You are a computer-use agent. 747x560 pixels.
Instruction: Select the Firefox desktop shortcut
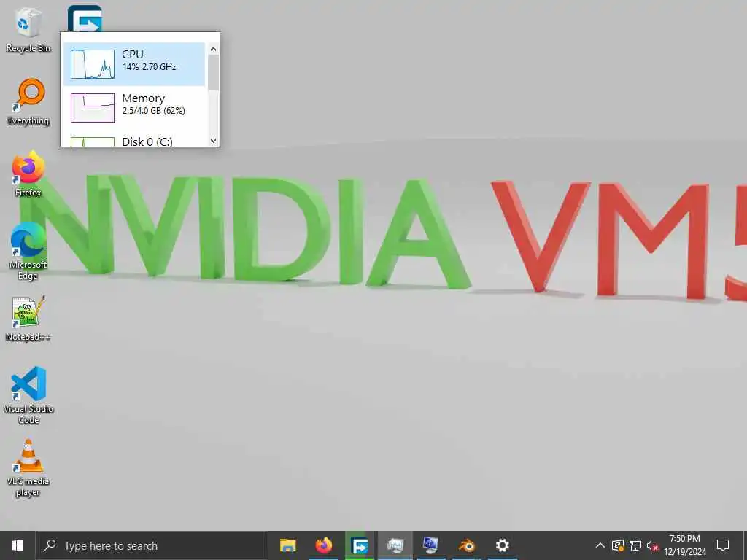tap(28, 174)
